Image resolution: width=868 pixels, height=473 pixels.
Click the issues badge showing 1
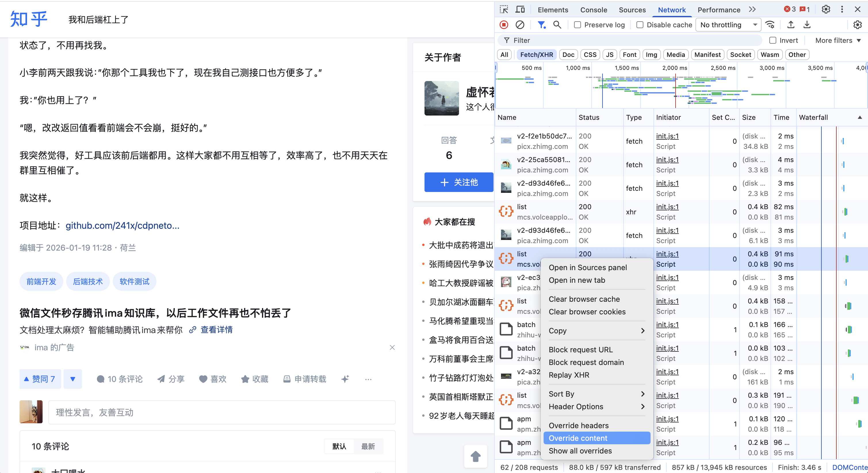click(805, 9)
